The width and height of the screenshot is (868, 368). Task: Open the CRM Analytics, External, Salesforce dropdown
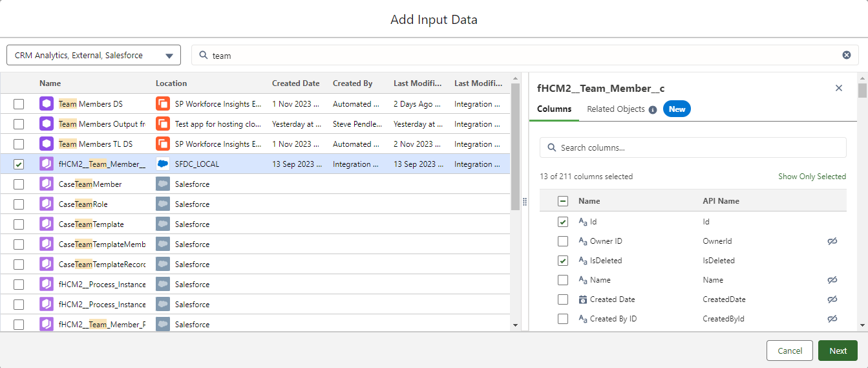tap(94, 55)
